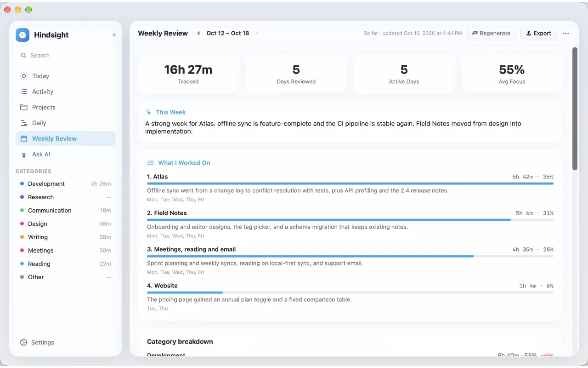Click the Ask AI lightbulb icon
Image resolution: width=588 pixels, height=368 pixels.
pyautogui.click(x=24, y=155)
